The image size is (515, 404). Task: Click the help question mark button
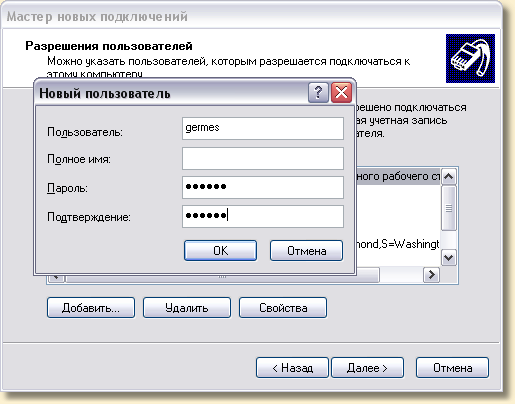pyautogui.click(x=318, y=92)
